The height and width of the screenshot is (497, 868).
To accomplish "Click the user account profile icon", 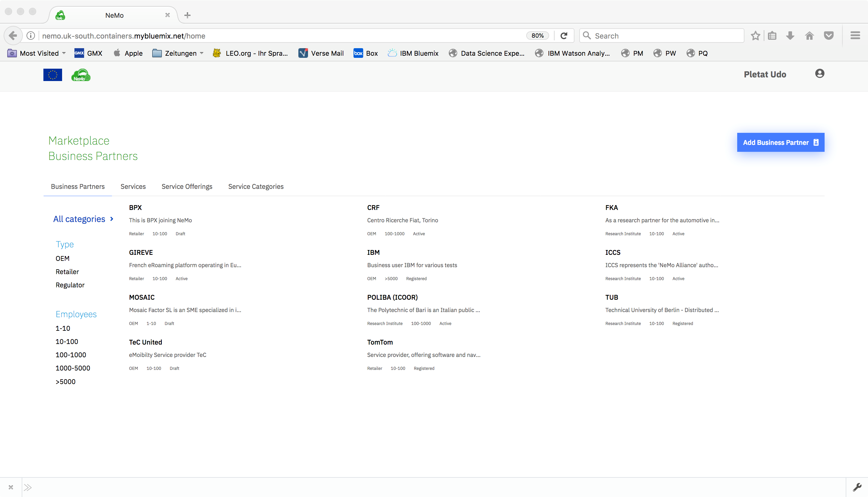I will tap(819, 73).
